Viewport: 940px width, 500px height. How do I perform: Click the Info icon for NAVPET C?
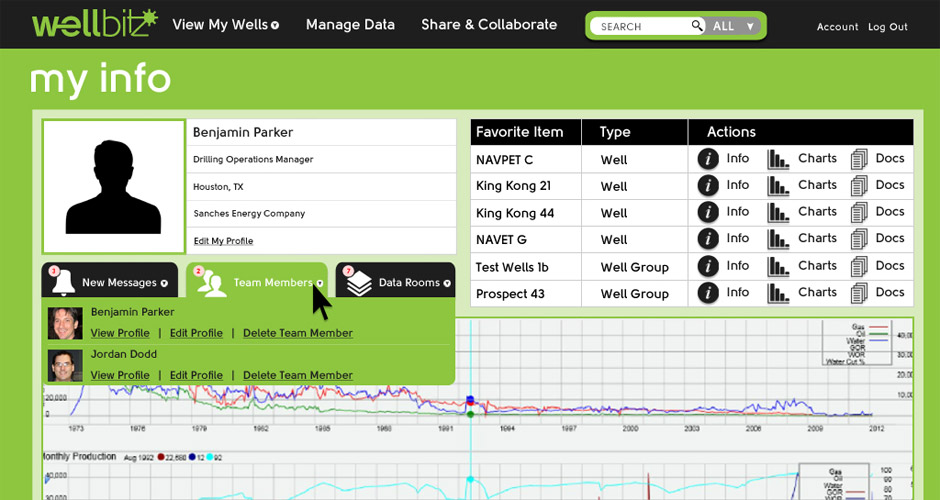pyautogui.click(x=708, y=159)
